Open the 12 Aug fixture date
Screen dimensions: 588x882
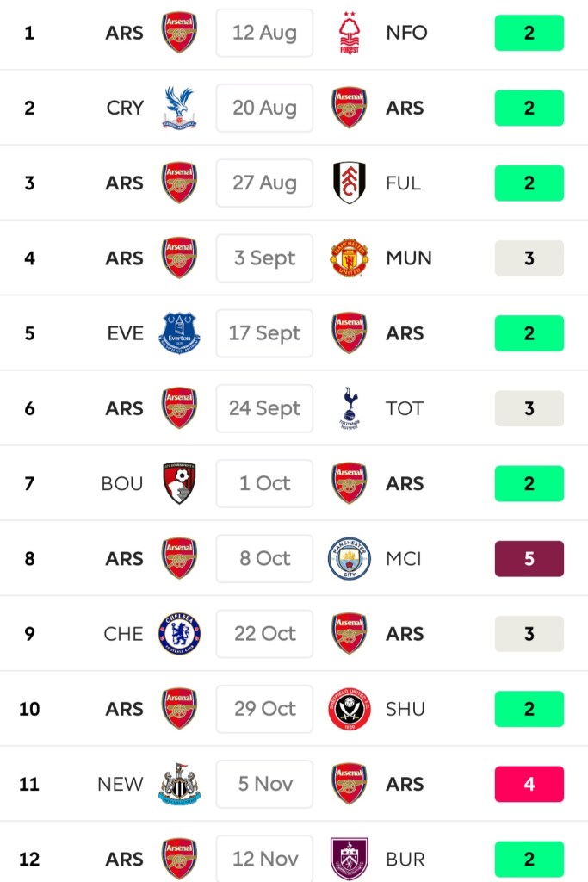coord(264,33)
